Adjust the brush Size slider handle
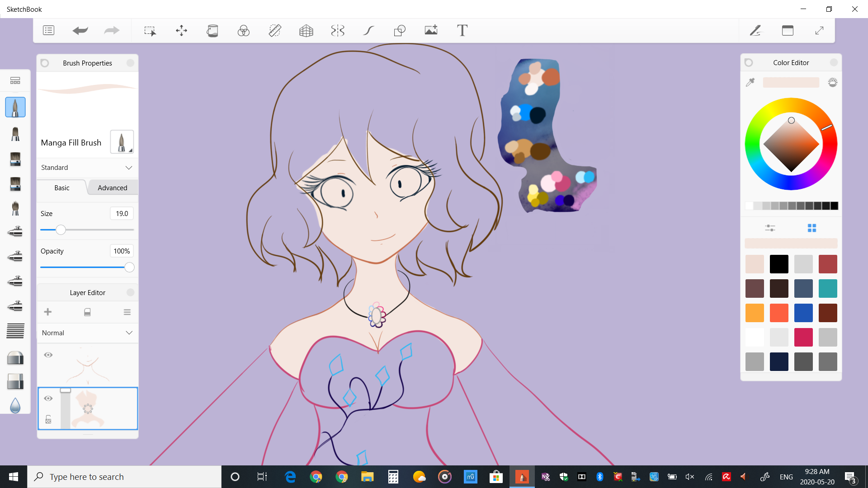The height and width of the screenshot is (488, 868). [x=61, y=230]
